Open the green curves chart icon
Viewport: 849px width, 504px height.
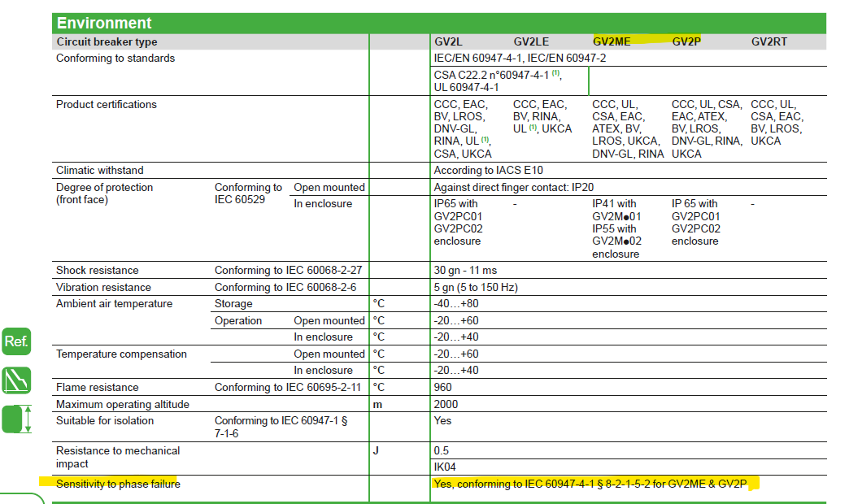pyautogui.click(x=16, y=380)
